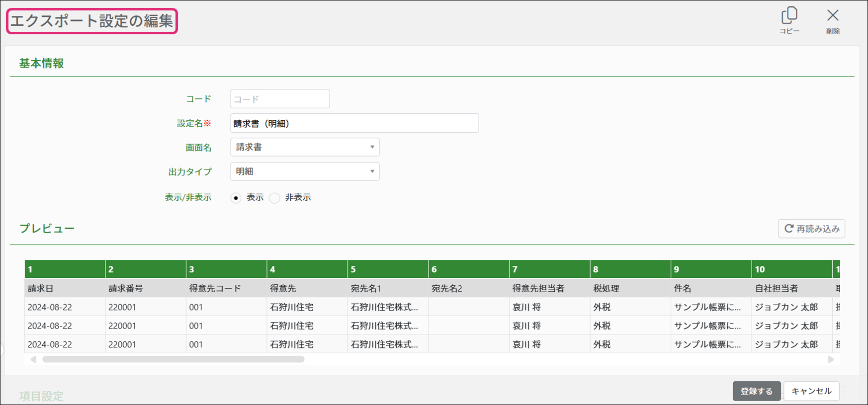Click the 得意先コード column label
This screenshot has width=868, height=405.
pyautogui.click(x=215, y=288)
